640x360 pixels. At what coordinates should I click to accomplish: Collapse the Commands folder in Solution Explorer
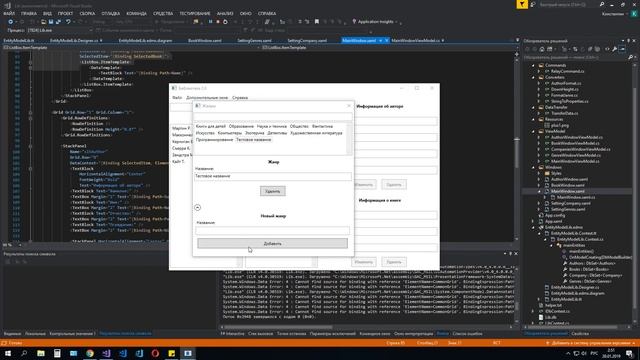point(533,65)
